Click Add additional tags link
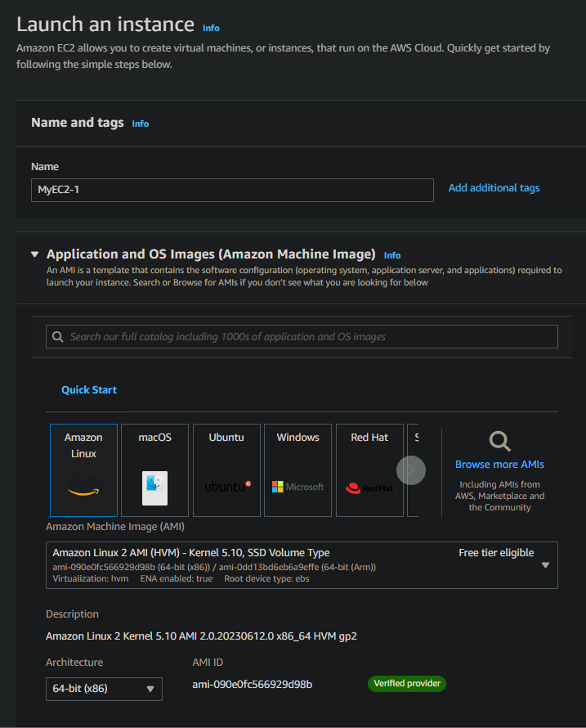 click(x=494, y=188)
